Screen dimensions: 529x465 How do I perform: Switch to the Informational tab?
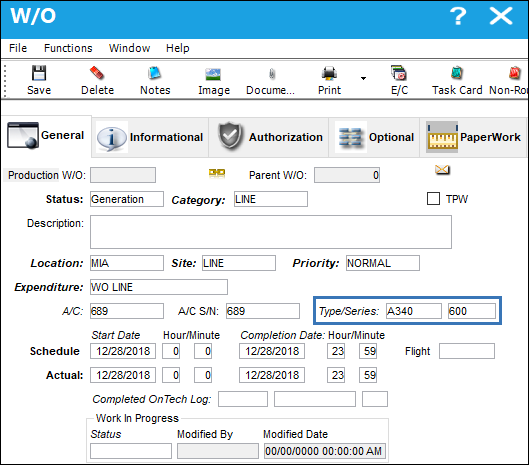[x=150, y=137]
